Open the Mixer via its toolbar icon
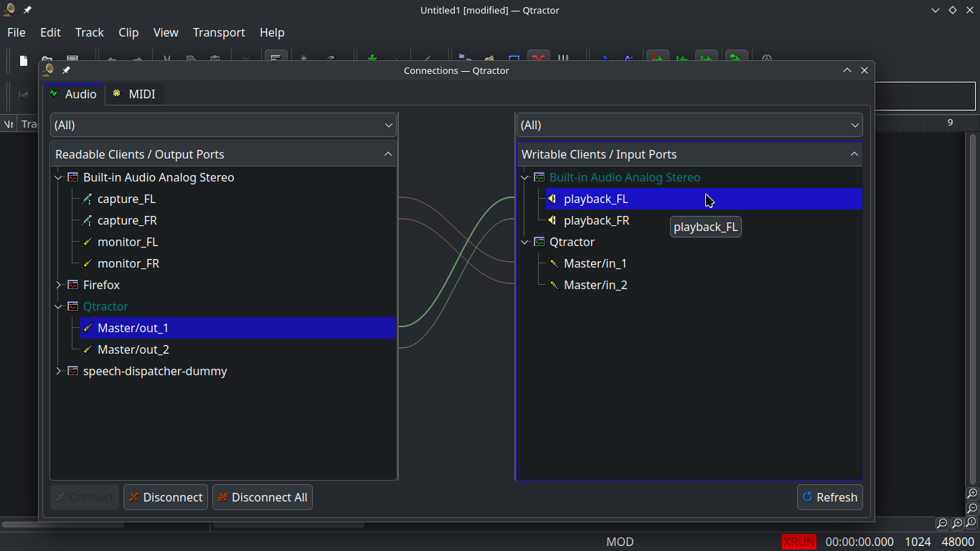 (x=565, y=59)
